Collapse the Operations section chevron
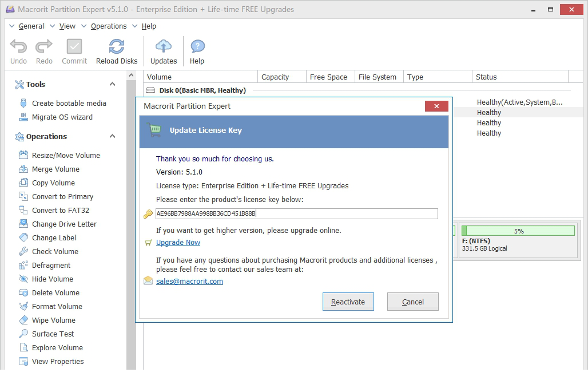 [x=112, y=136]
